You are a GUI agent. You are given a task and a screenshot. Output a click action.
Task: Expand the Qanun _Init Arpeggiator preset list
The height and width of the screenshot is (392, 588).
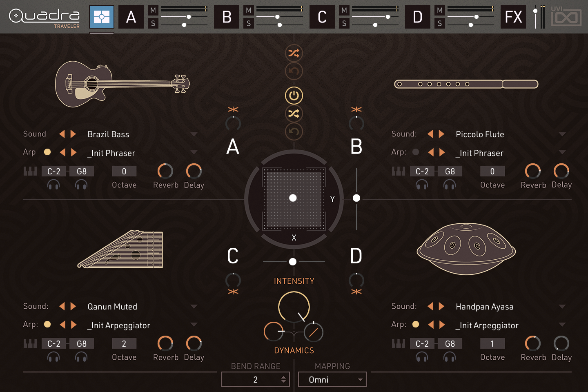tap(194, 325)
